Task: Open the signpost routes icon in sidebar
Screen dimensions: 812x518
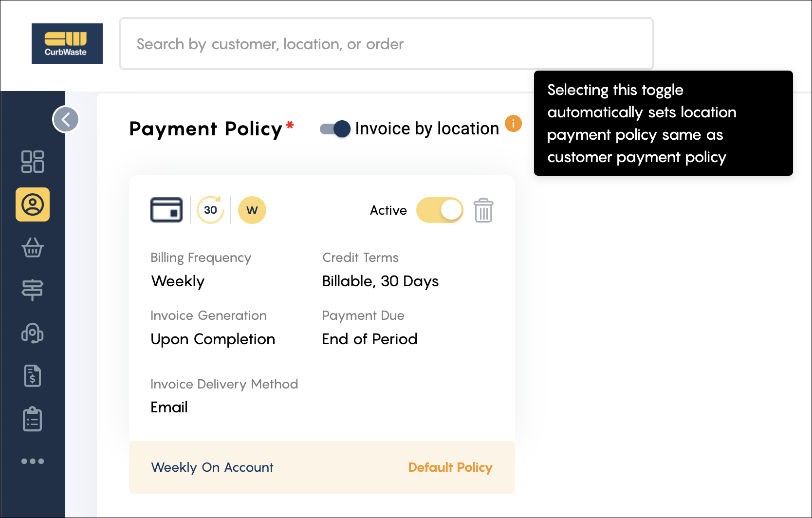Action: coord(33,290)
